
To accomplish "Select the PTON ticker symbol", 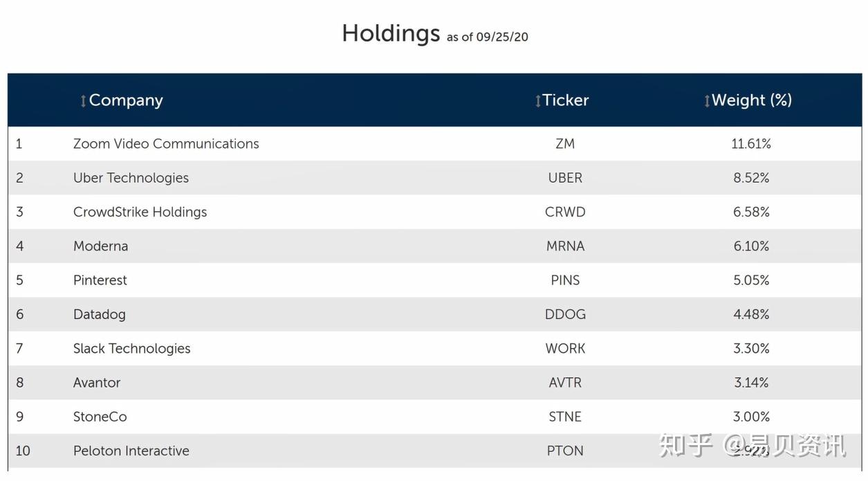I will [x=565, y=451].
